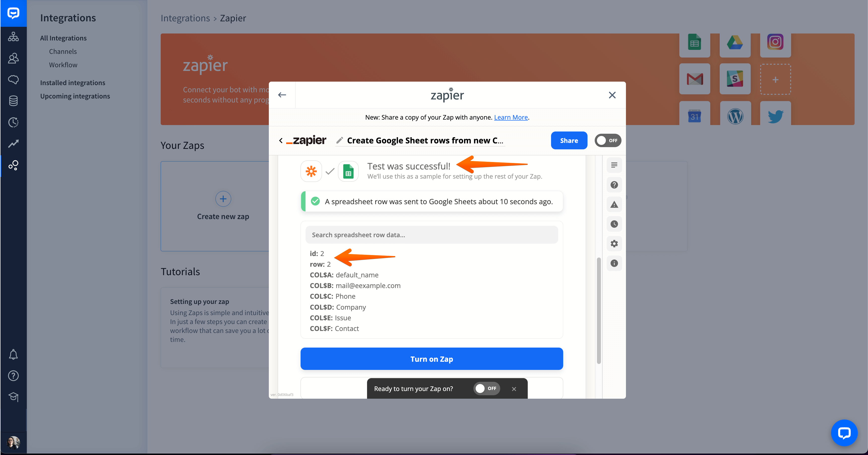Click the Zapier asterisk trigger app icon
868x455 pixels.
pyautogui.click(x=311, y=171)
